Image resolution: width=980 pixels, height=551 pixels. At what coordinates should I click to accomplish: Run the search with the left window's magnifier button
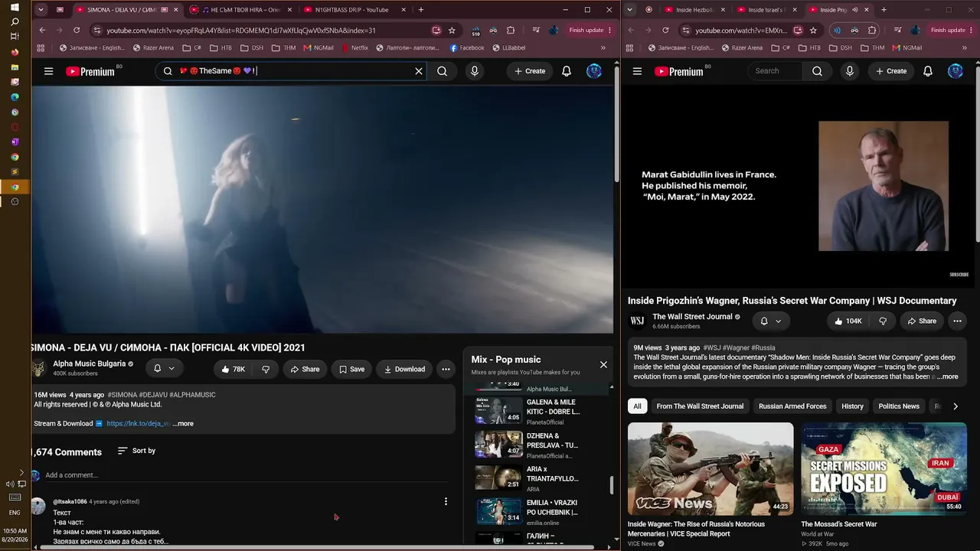442,71
